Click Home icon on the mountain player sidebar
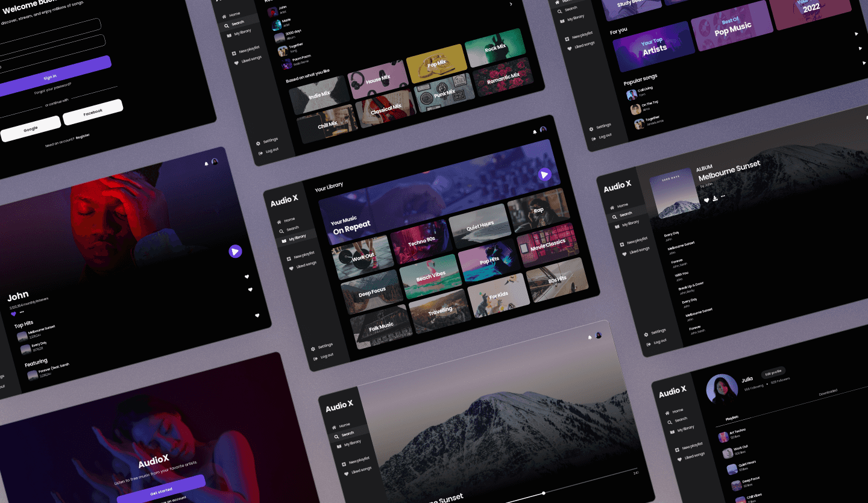Image resolution: width=868 pixels, height=503 pixels. [x=335, y=427]
